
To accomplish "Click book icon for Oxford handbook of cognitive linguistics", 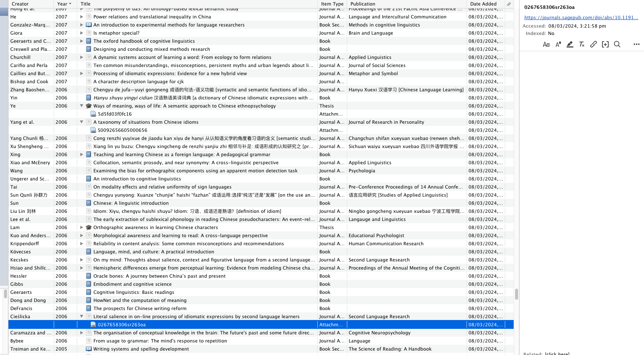I will pos(89,41).
